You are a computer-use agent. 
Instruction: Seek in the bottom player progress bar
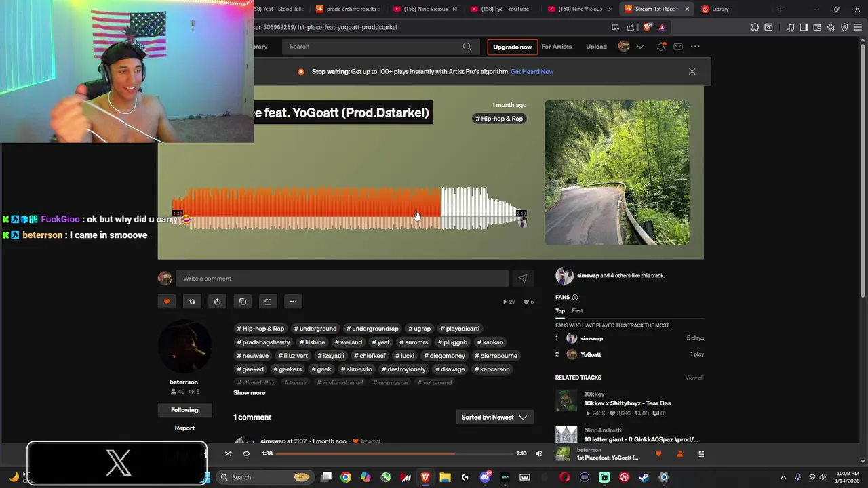click(x=394, y=453)
